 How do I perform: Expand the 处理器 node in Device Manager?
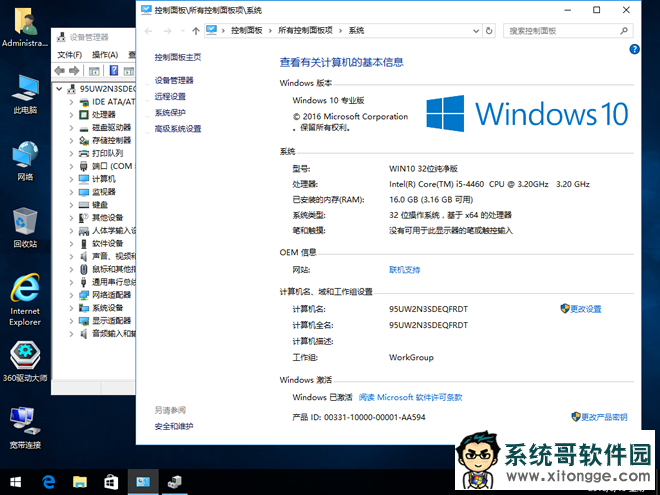tap(71, 115)
